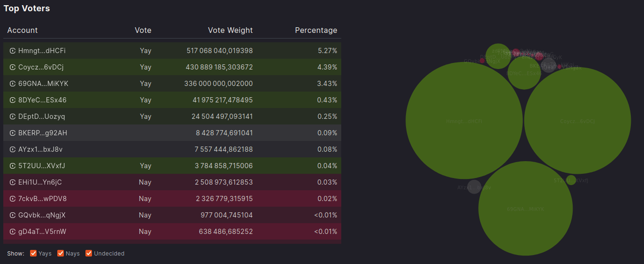Click the account icon beside EHi1U...Yn6jC

13,182
